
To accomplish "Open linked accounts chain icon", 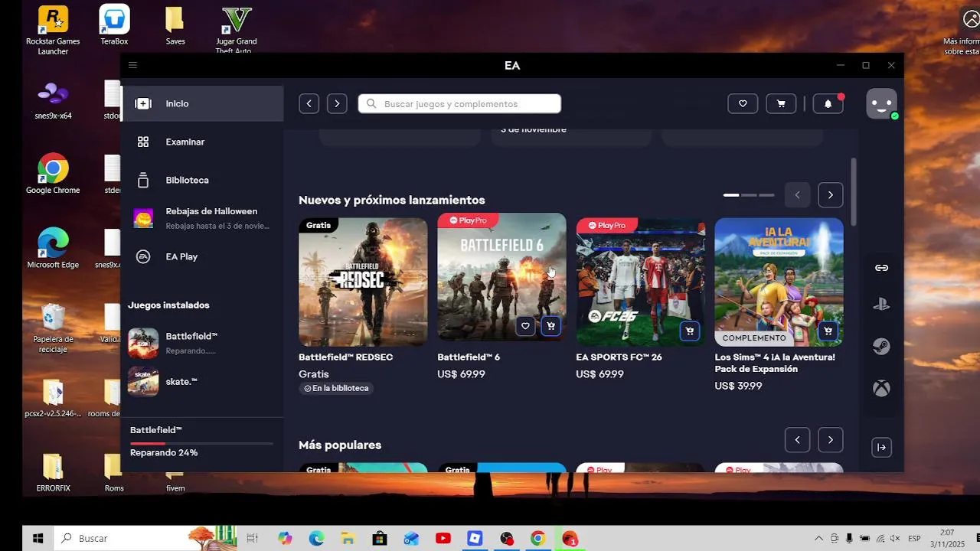I will click(882, 268).
